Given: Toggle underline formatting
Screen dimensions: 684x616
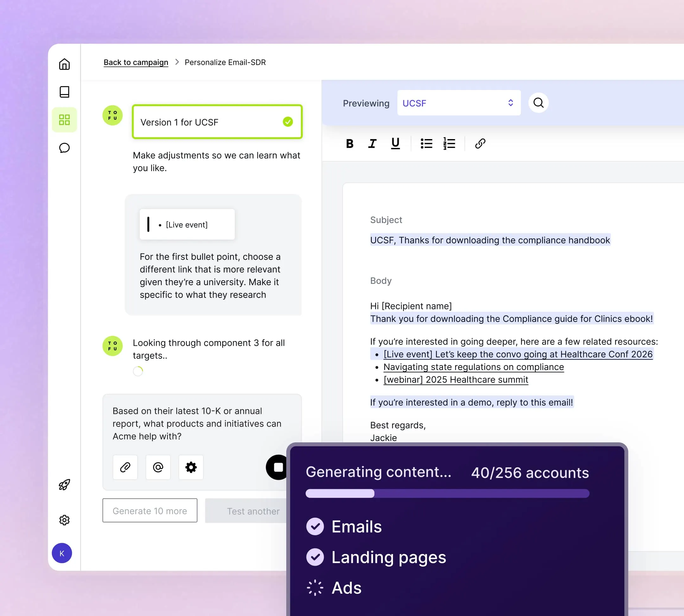Looking at the screenshot, I should [x=395, y=144].
